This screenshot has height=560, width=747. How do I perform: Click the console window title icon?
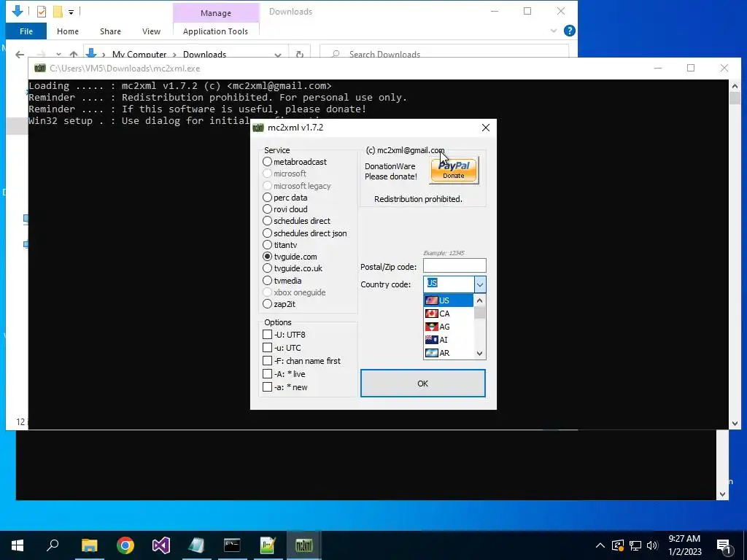tap(40, 68)
